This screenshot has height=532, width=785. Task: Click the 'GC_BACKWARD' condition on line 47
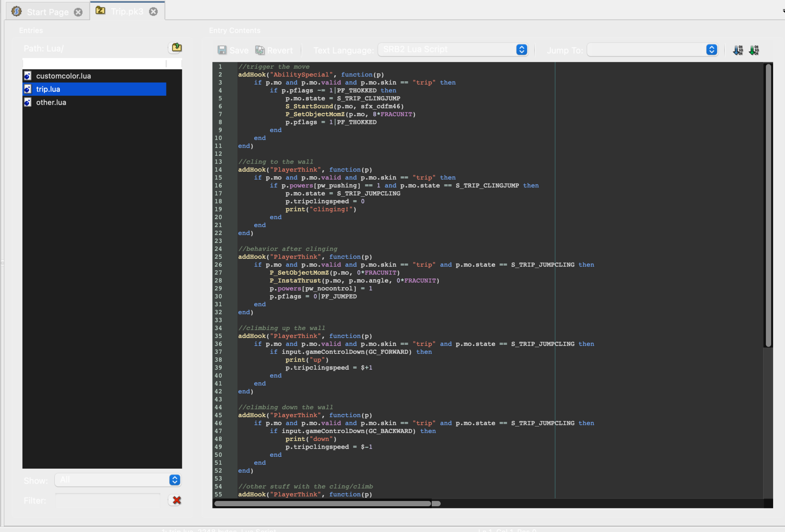(x=352, y=431)
